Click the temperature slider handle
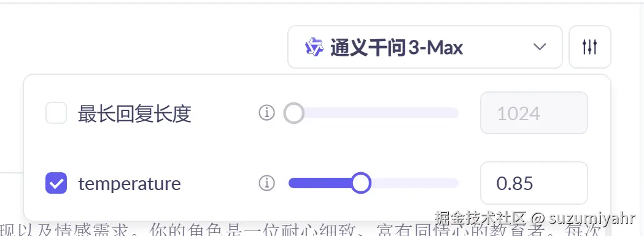Screen dimensions: 644x236 click(x=361, y=183)
